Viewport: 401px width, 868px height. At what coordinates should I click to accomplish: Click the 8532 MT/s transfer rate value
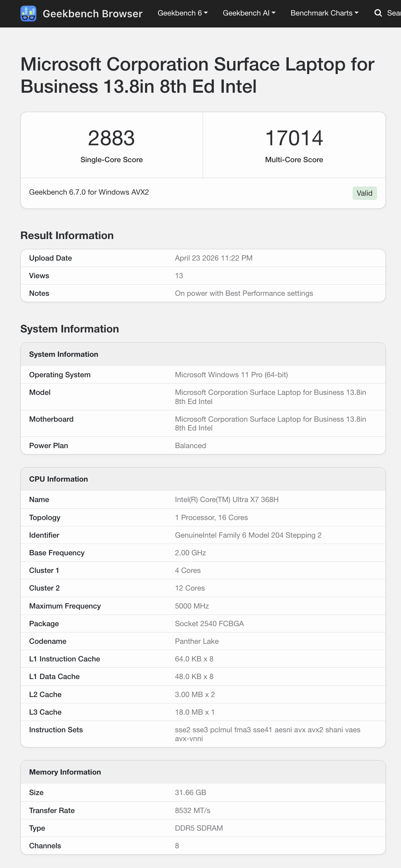(x=192, y=811)
